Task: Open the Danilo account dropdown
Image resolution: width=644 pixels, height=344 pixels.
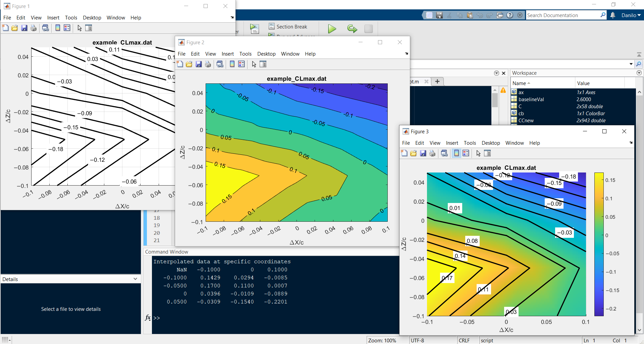Action: 631,15
